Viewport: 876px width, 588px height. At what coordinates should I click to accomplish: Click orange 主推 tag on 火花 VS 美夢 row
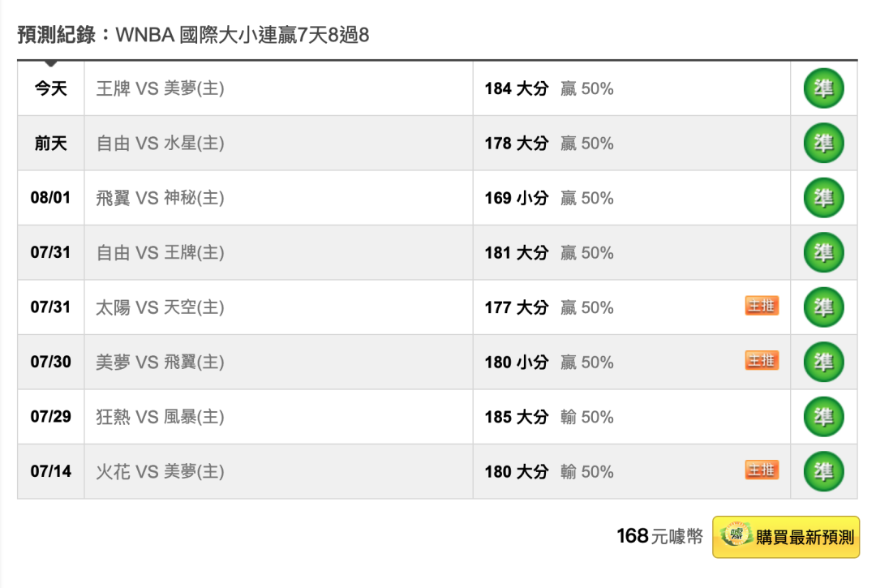coord(762,470)
